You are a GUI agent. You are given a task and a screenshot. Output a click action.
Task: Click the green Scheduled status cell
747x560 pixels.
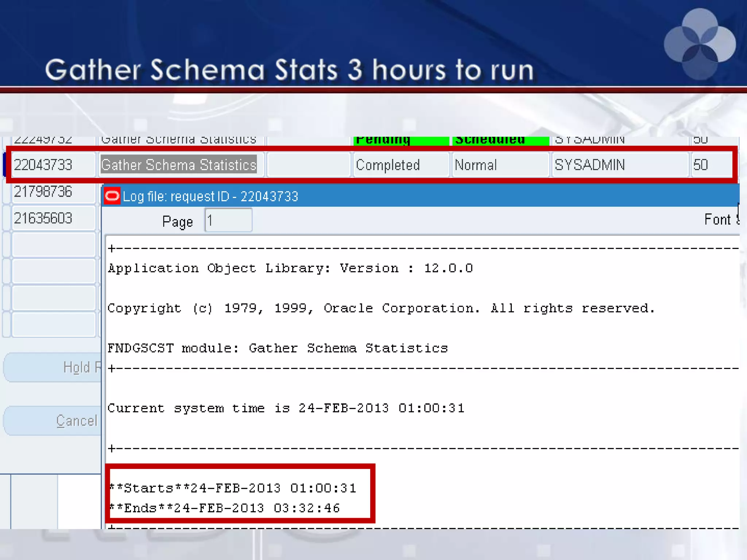pos(500,141)
